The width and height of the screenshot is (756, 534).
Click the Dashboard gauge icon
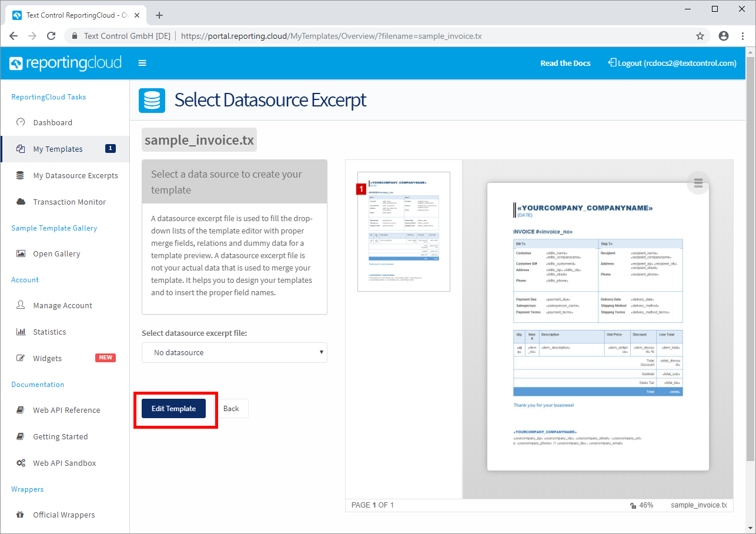[x=21, y=122]
